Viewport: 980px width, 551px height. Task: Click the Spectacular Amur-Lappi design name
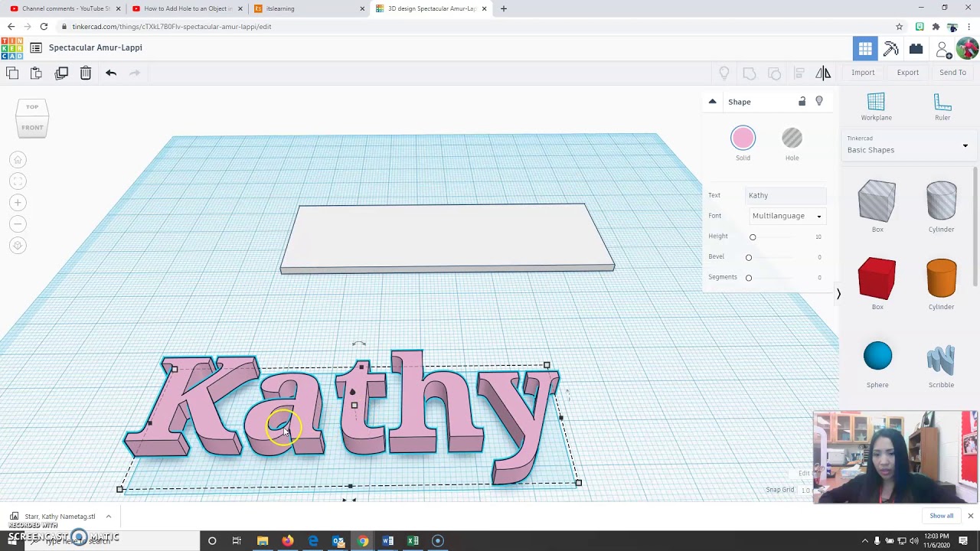click(x=96, y=47)
